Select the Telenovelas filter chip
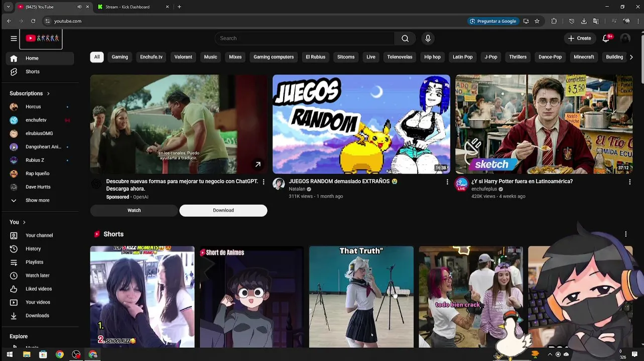644x361 pixels. [x=400, y=57]
